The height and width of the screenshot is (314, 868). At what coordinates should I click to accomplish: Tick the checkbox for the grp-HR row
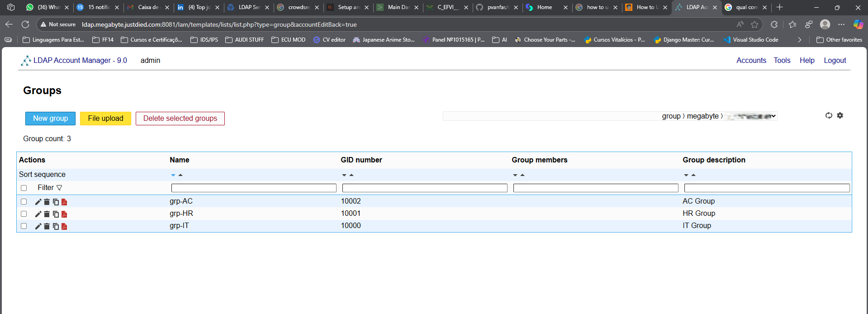[x=24, y=214]
